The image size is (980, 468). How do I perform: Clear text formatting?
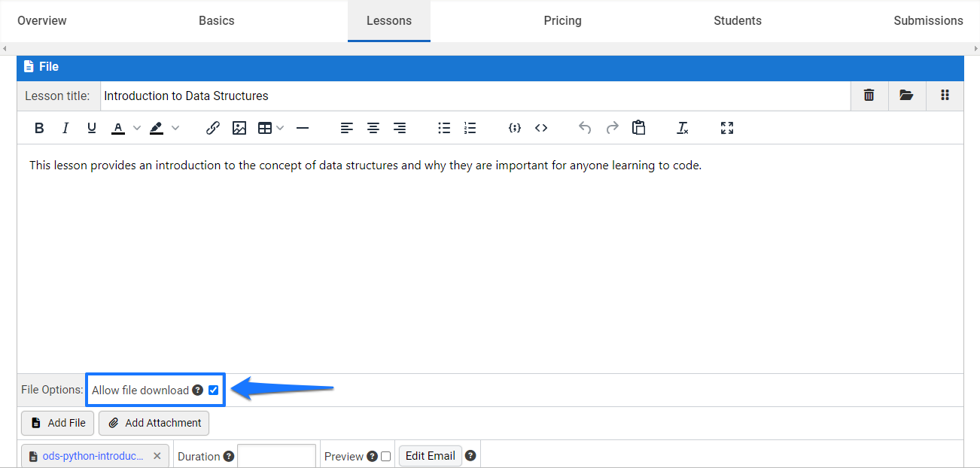[x=682, y=128]
